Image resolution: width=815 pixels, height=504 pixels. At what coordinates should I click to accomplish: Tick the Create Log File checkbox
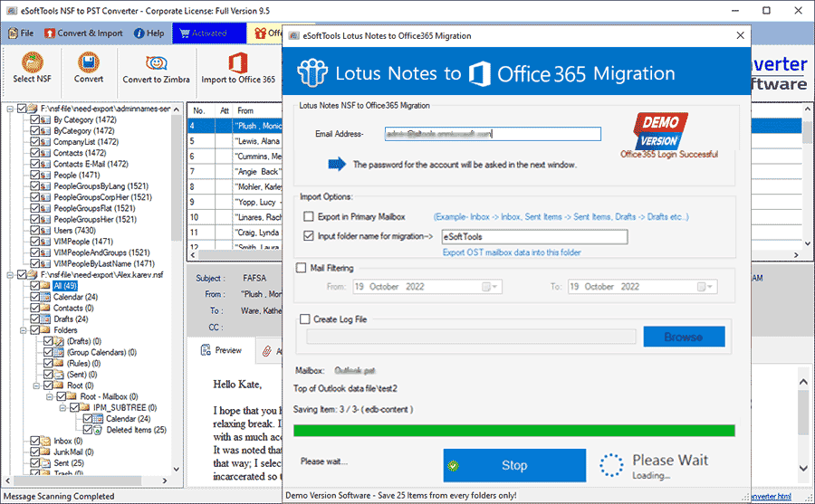point(304,319)
